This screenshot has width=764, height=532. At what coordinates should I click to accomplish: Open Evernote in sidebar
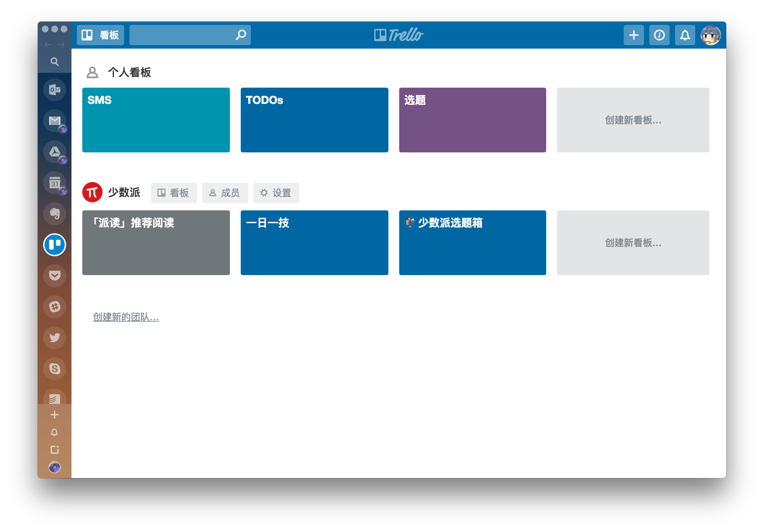pos(55,214)
